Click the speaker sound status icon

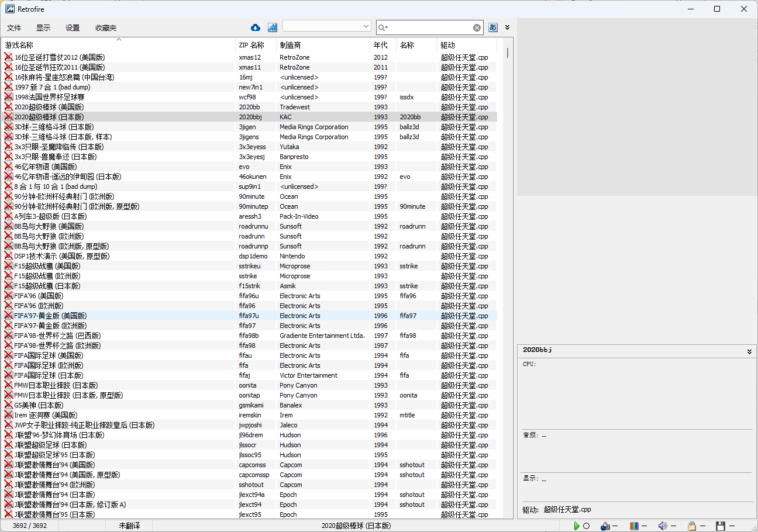coord(663,526)
